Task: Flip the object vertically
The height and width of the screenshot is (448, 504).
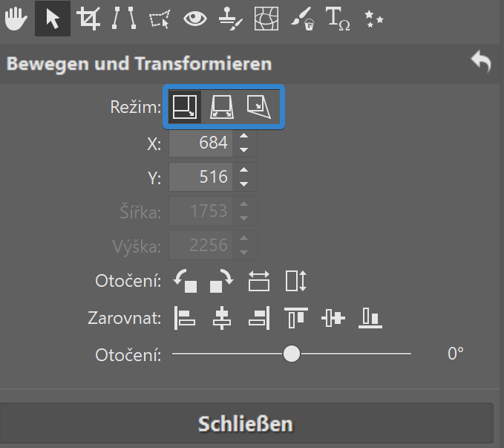Action: [x=296, y=282]
